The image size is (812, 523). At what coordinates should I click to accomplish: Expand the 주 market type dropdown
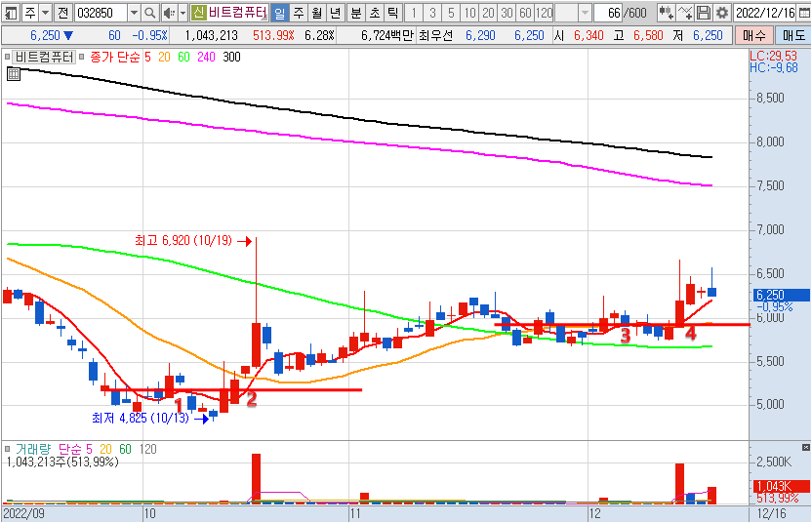45,13
